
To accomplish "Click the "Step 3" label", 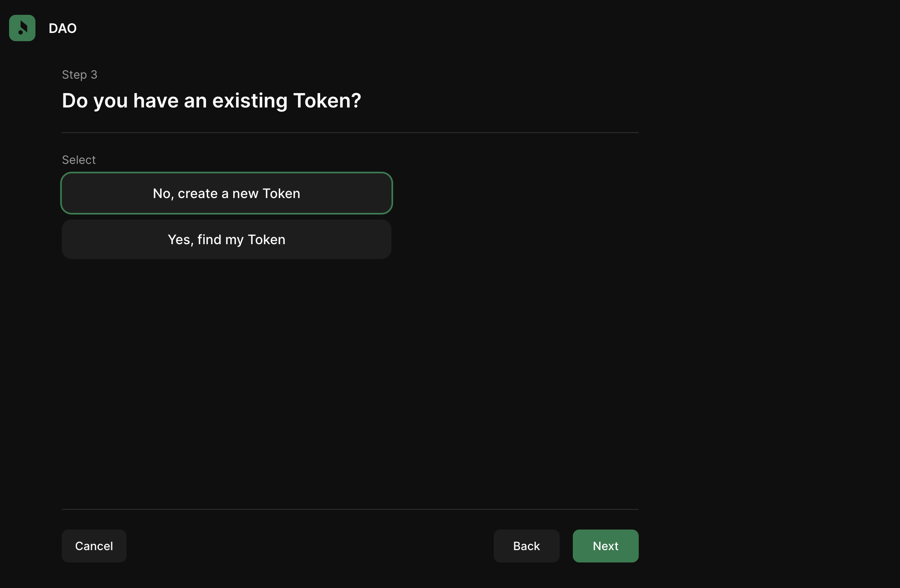I will point(80,75).
